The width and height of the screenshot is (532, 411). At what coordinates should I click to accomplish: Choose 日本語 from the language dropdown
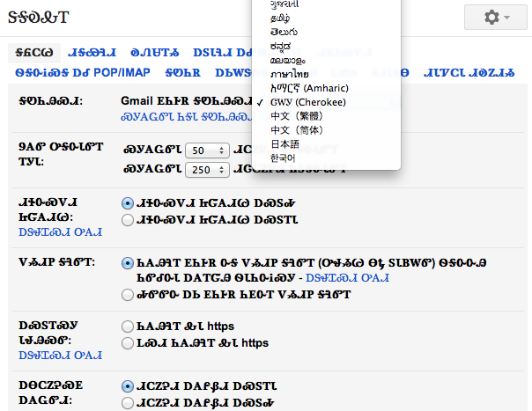pos(285,144)
